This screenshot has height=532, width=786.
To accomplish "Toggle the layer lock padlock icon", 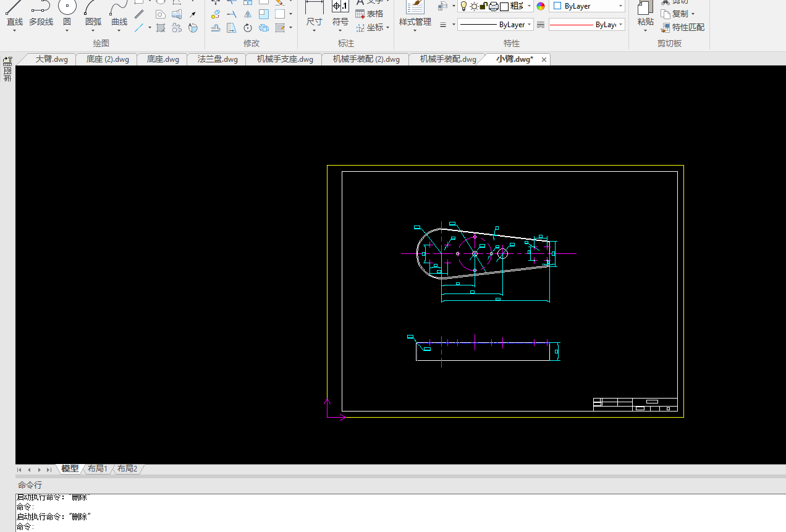I will 483,6.
